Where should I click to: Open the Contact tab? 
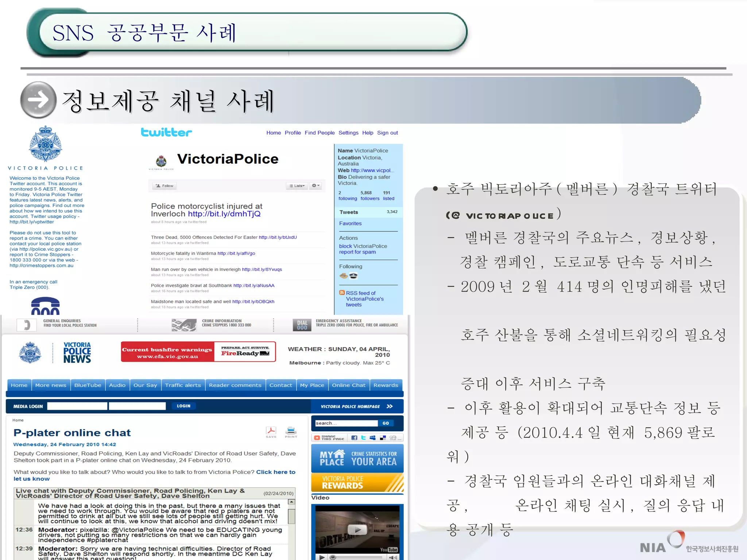pyautogui.click(x=280, y=385)
